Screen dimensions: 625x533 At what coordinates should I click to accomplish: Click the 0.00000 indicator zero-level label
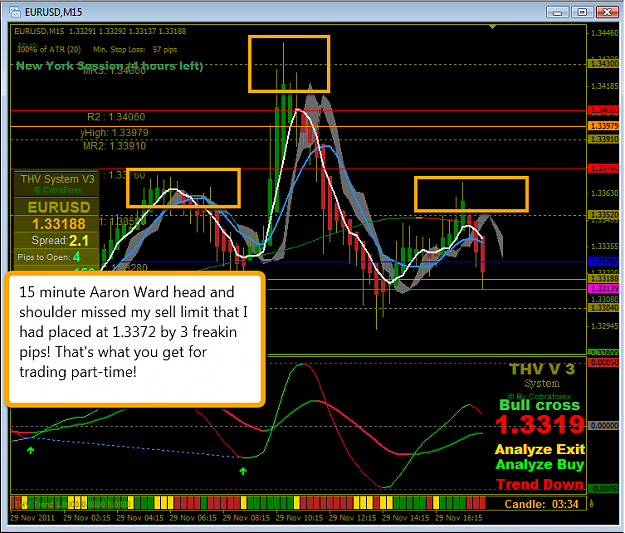[x=603, y=426]
